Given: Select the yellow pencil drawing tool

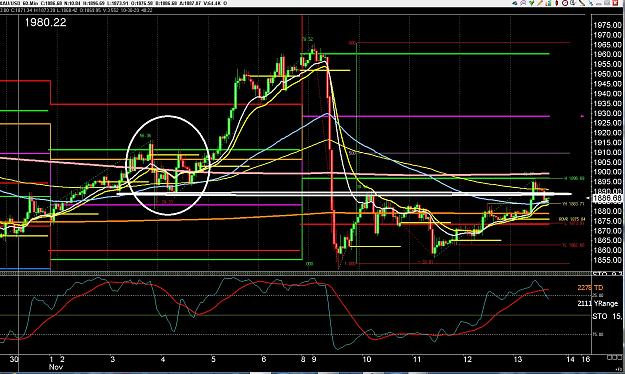Looking at the screenshot, I should (540, 3).
